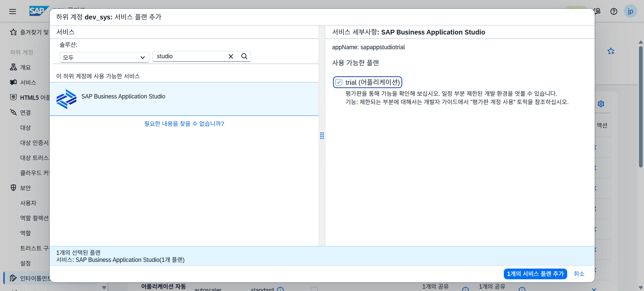Click the connectivity plug icon
The image size is (644, 291).
13,113
